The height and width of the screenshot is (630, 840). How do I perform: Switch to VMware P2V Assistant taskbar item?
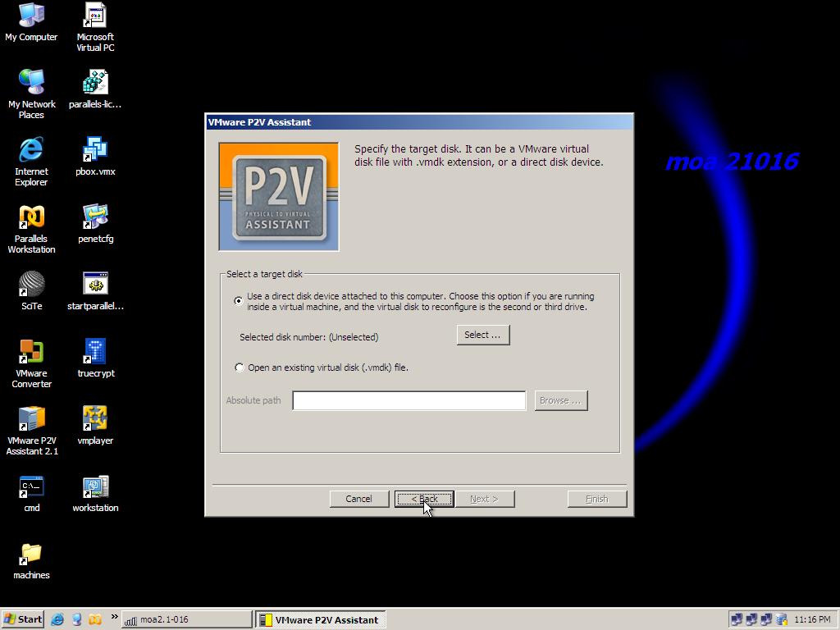click(319, 619)
